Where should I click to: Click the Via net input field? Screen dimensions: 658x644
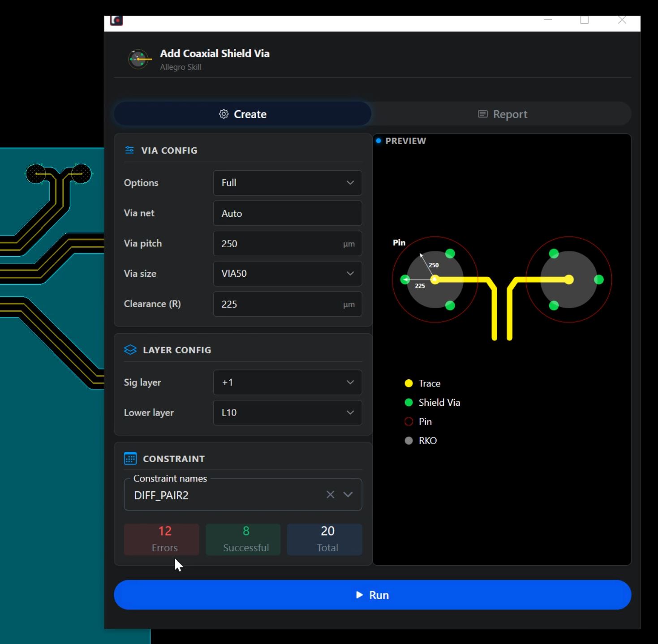288,213
